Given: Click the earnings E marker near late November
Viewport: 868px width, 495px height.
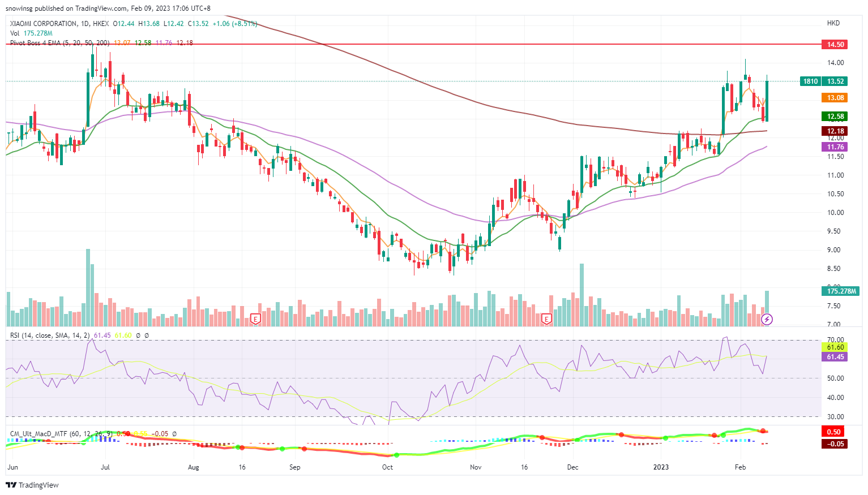Looking at the screenshot, I should [x=546, y=319].
